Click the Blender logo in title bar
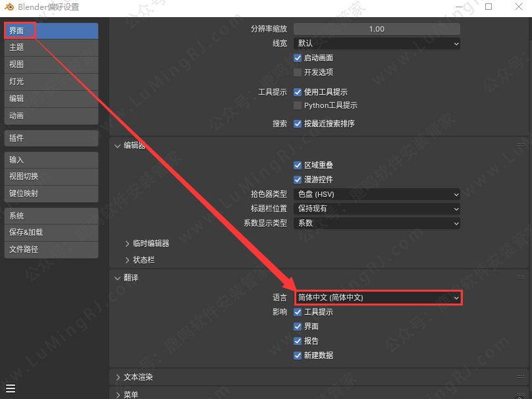The image size is (532, 399). 9,7
